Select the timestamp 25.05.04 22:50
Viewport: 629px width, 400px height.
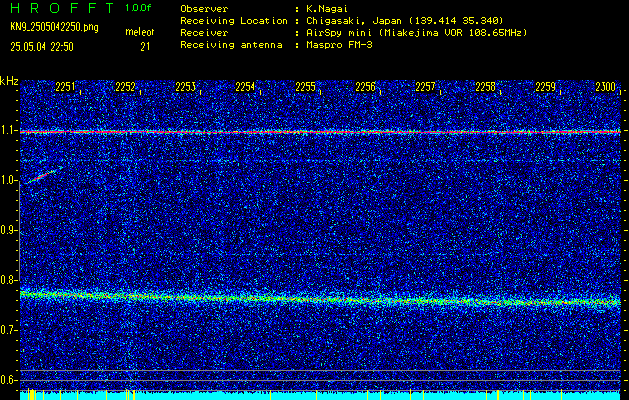click(x=42, y=47)
